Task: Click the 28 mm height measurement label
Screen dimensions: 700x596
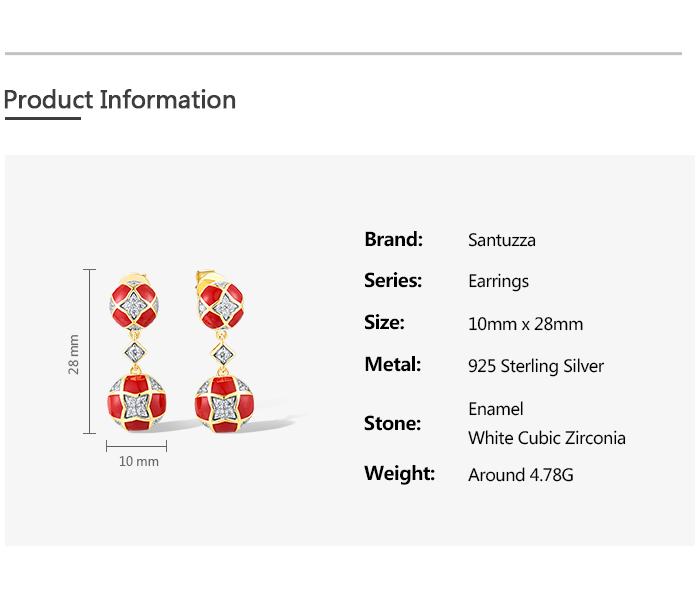Action: 74,353
